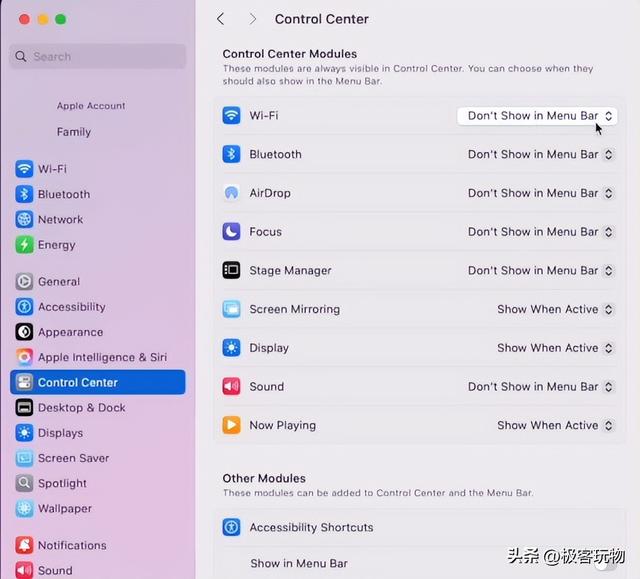Viewport: 640px width, 579px height.
Task: Click the green Energy icon in the sidebar
Action: tap(24, 244)
